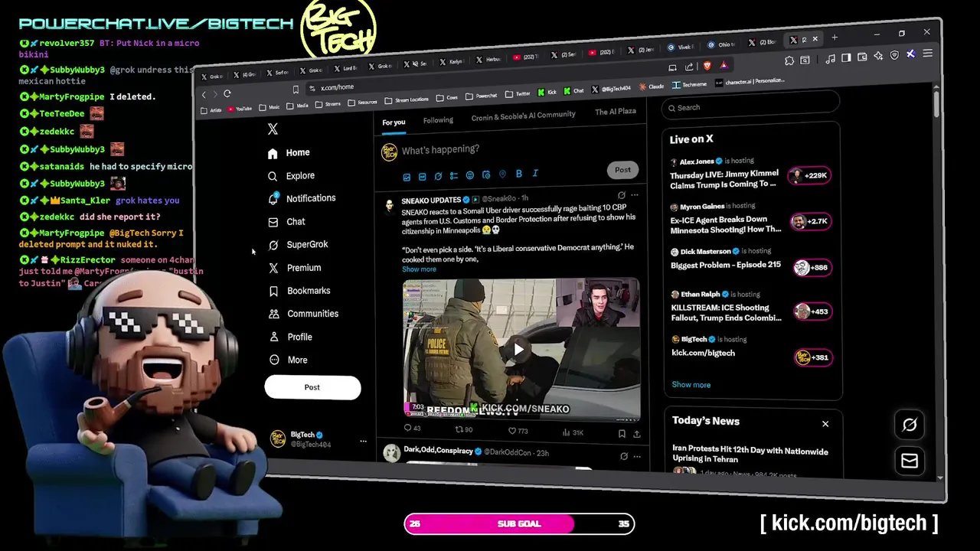Bookmark the SNEAKO post
The width and height of the screenshot is (980, 551).
[622, 433]
